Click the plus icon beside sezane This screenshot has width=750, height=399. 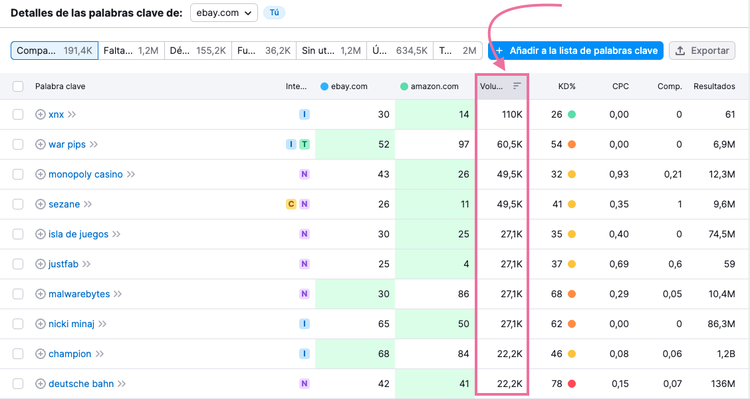(x=40, y=204)
